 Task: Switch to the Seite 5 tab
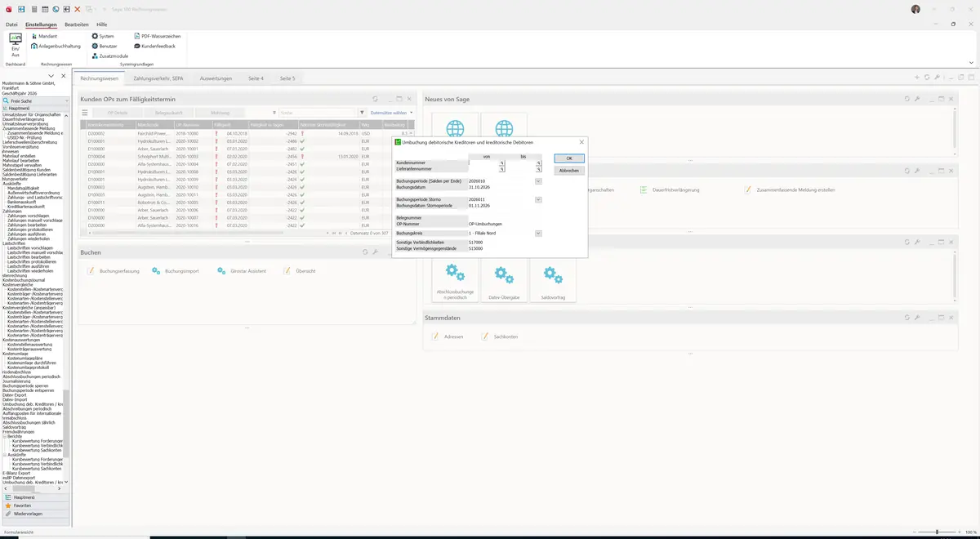287,78
